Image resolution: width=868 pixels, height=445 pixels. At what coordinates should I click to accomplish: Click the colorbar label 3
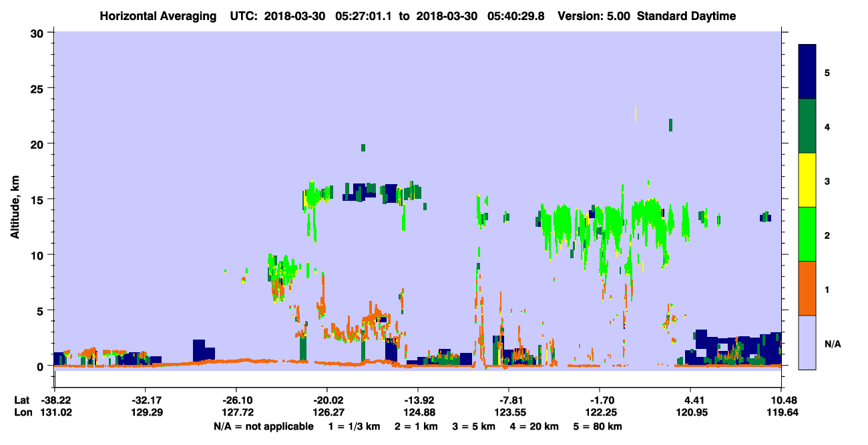827,180
